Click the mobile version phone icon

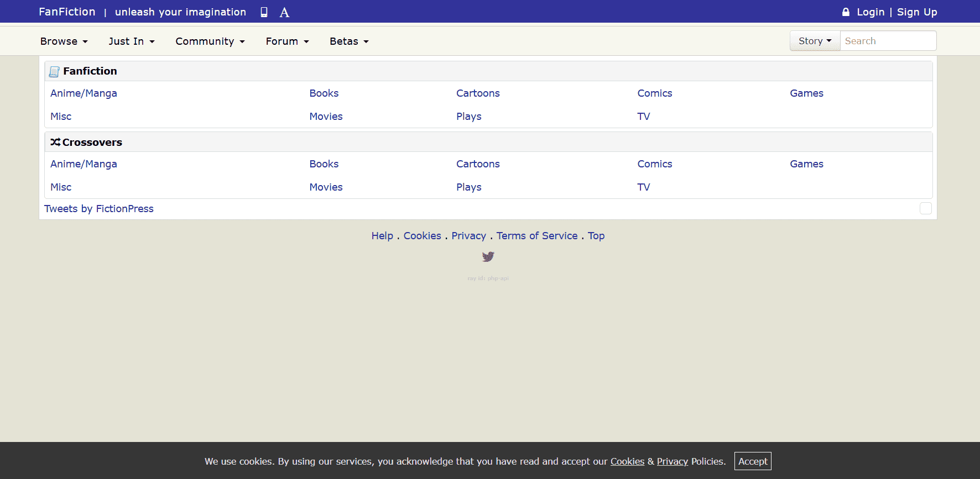click(x=264, y=12)
